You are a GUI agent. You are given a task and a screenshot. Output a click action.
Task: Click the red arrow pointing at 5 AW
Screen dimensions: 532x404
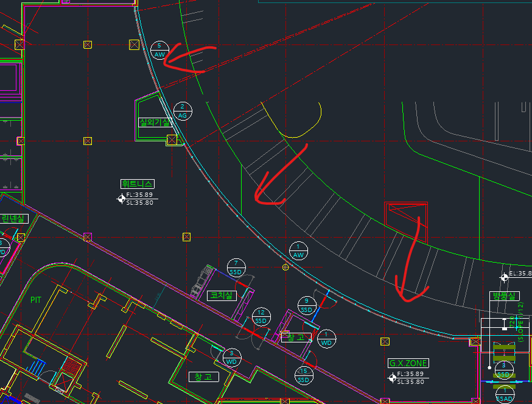tap(190, 57)
